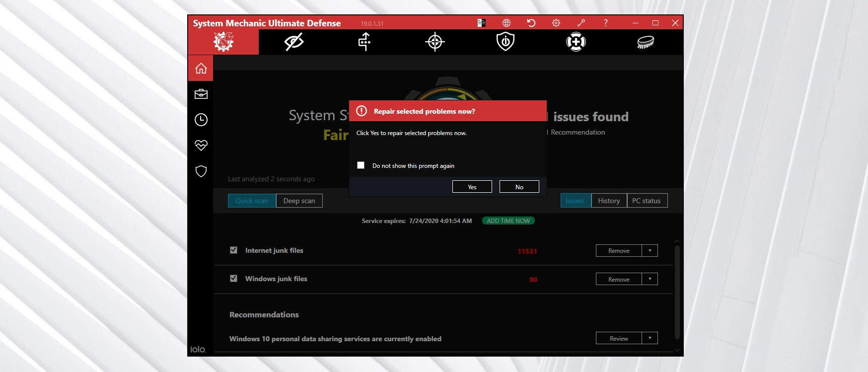
Task: Expand dropdown arrow beside Internet junk Remove
Action: click(650, 251)
